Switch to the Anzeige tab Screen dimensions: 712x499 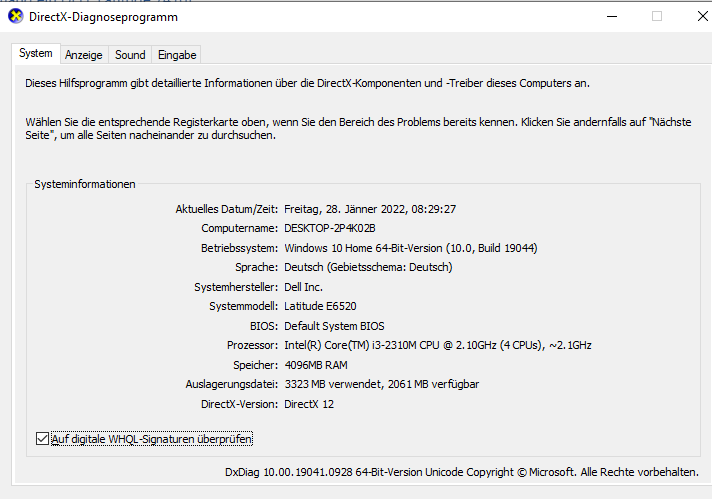[x=84, y=55]
